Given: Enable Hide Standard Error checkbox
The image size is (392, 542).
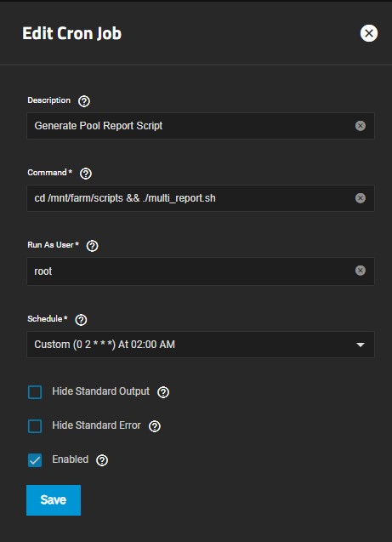Looking at the screenshot, I should point(35,426).
